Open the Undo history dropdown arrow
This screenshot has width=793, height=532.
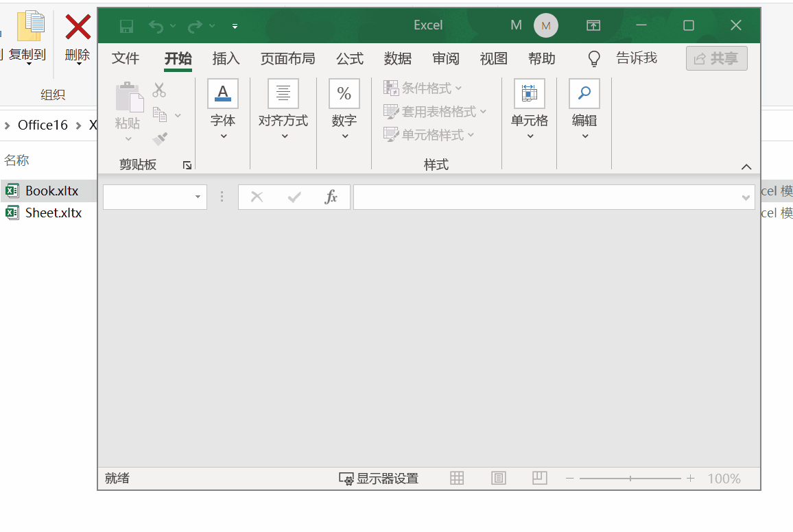(x=173, y=26)
